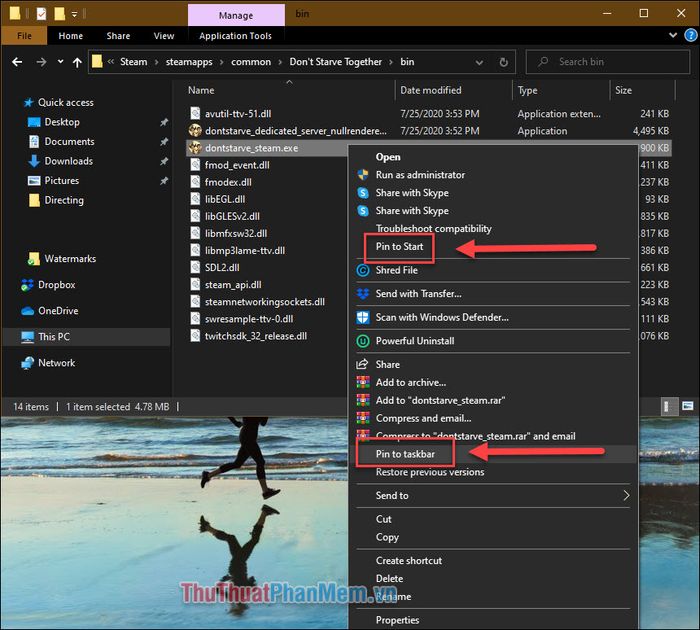Click the New folder quick access icon
This screenshot has height=630, width=700.
(59, 14)
